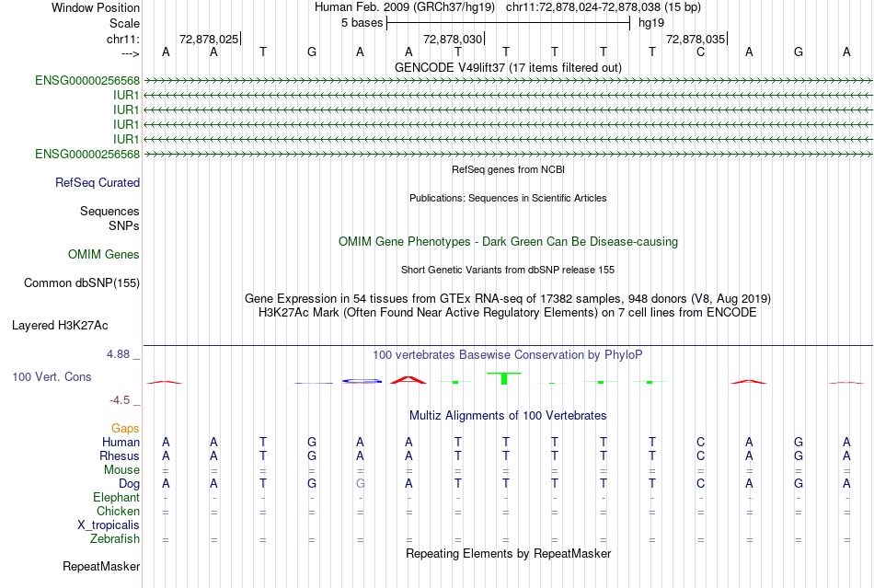The image size is (874, 588).
Task: Click Repeating Elements by RepeatMasker title
Action: click(508, 554)
